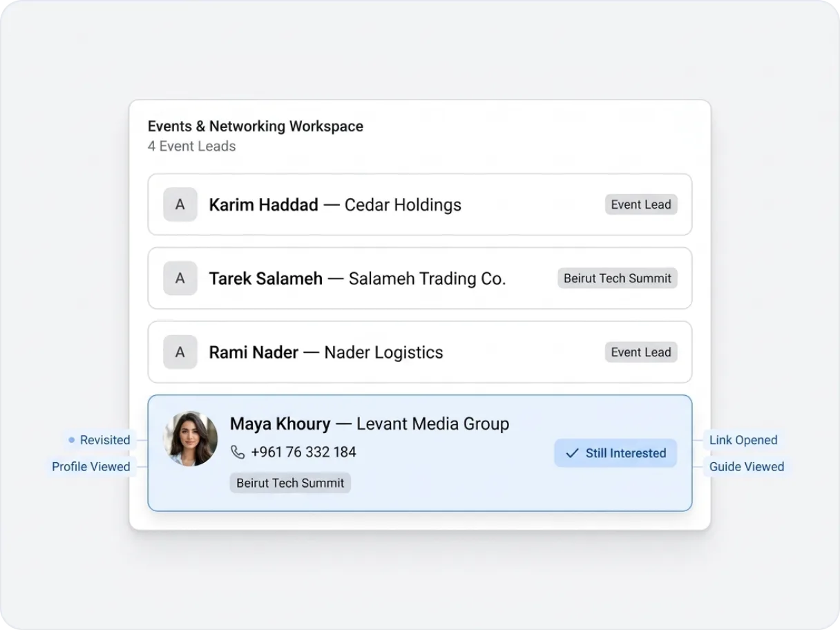Click the Guide Viewed link
Image resolution: width=840 pixels, height=630 pixels.
pyautogui.click(x=747, y=467)
